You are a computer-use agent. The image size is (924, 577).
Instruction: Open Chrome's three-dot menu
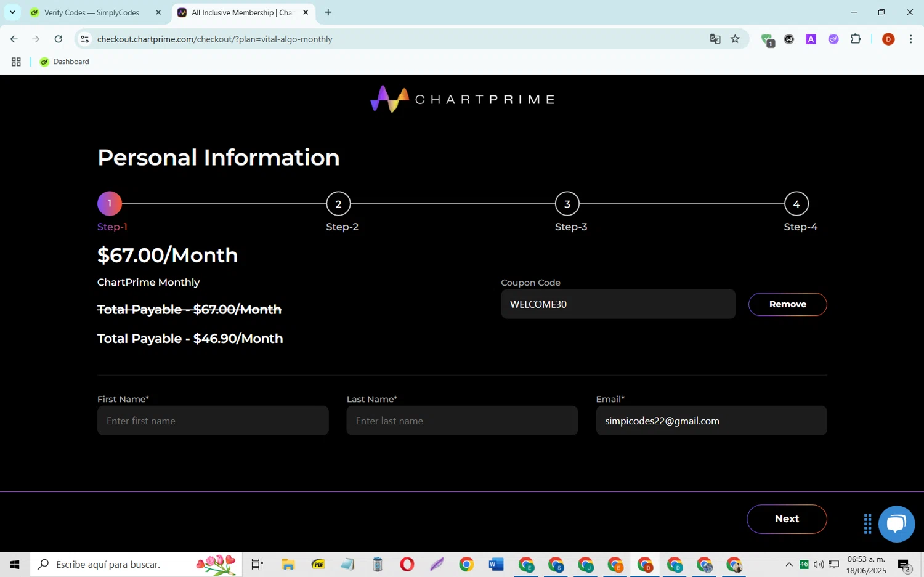(x=910, y=39)
